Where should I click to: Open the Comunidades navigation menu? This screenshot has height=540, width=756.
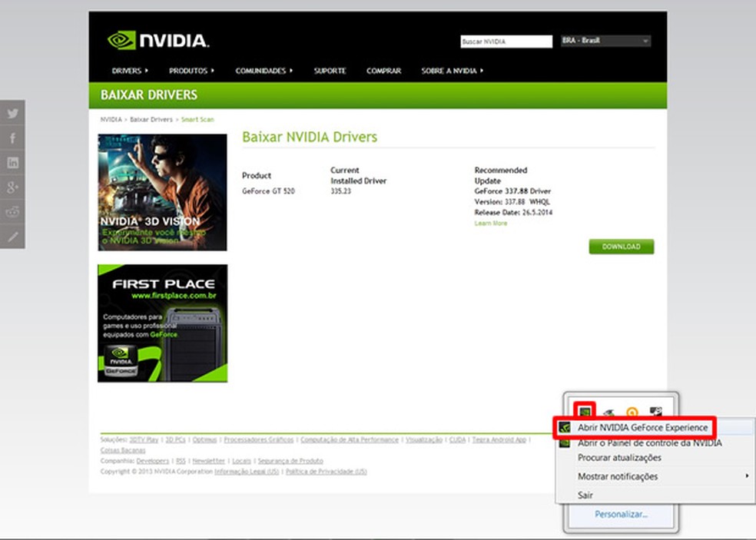(264, 71)
